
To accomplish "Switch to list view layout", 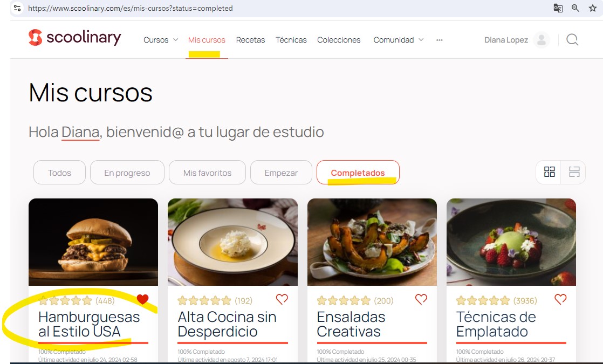I will 573,172.
